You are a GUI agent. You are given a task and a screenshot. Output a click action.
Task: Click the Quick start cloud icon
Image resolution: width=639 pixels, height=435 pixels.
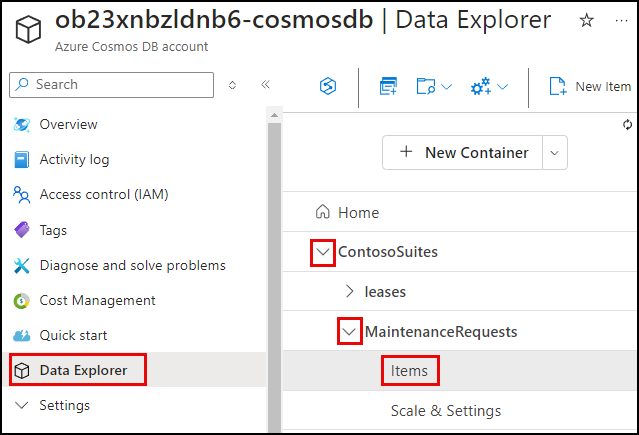coord(21,336)
